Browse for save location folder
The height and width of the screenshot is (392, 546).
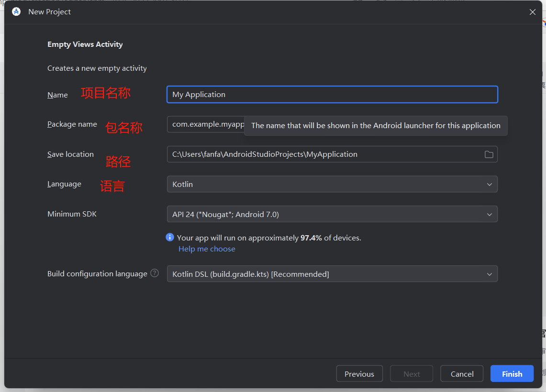[489, 154]
